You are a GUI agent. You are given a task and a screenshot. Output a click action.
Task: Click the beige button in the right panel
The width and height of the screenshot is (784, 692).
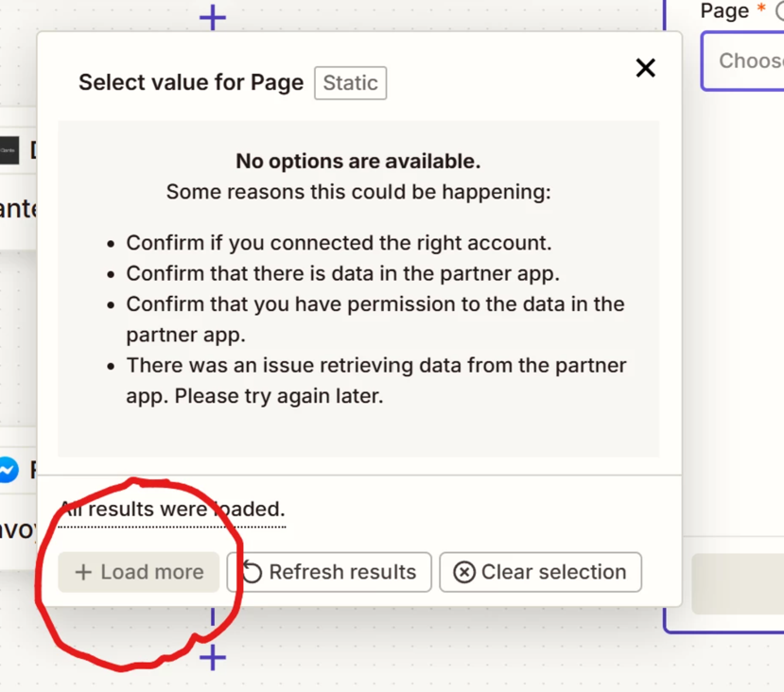click(x=738, y=584)
